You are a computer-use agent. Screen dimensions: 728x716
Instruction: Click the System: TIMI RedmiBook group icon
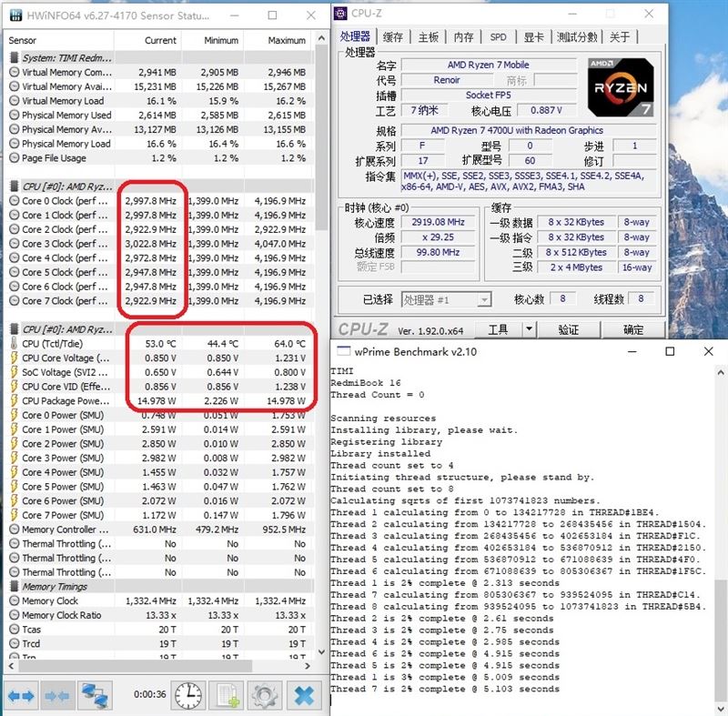15,57
